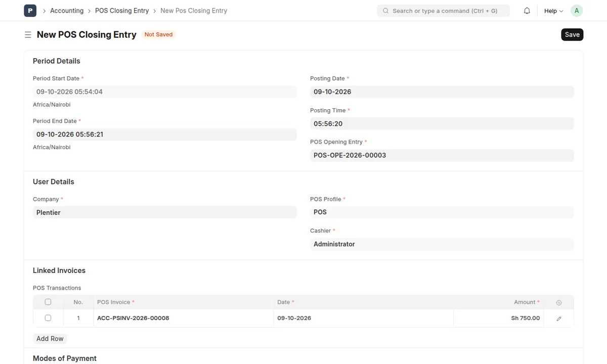Click the Not Saved status indicator
The width and height of the screenshot is (607, 364).
(x=158, y=34)
